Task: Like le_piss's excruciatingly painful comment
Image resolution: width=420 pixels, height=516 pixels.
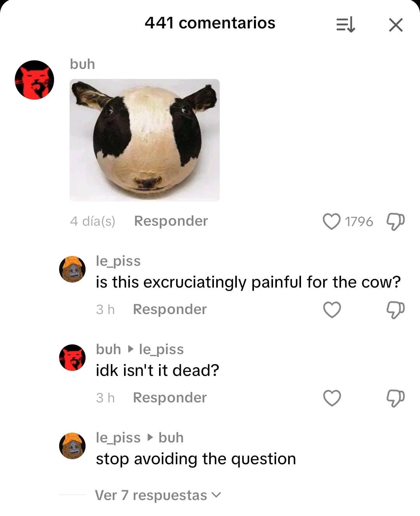Action: pyautogui.click(x=332, y=310)
